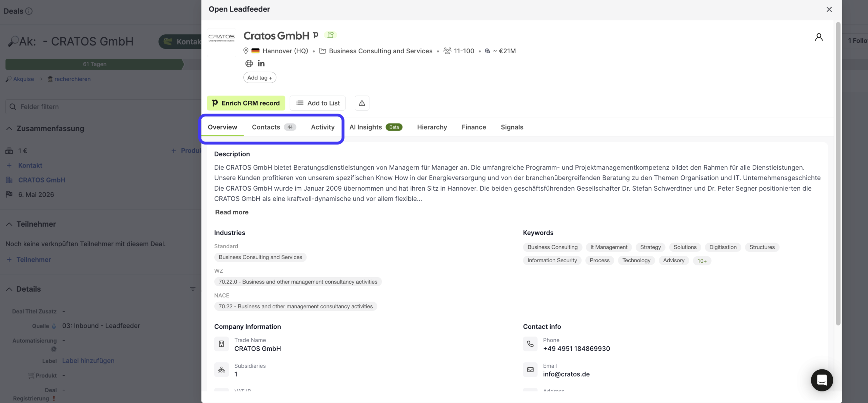Click the Quelle value 03: Inbound - Leadfeeder

(101, 326)
